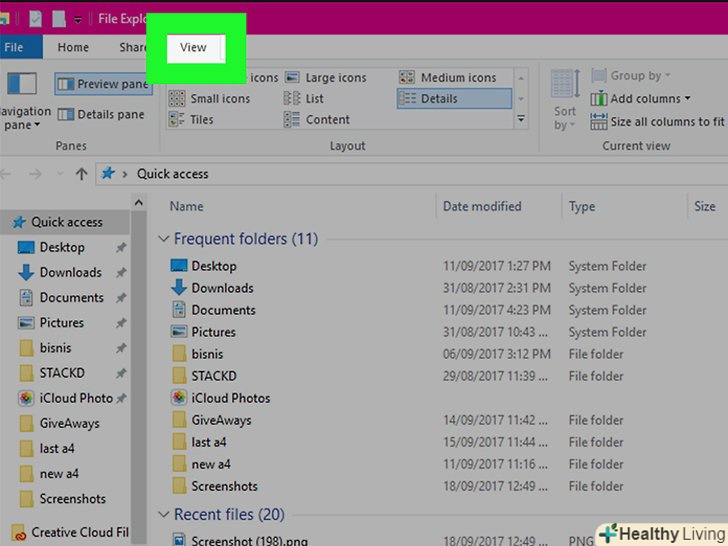Screen dimensions: 728x546
Task: Click the Up one level arrow
Action: [x=81, y=174]
